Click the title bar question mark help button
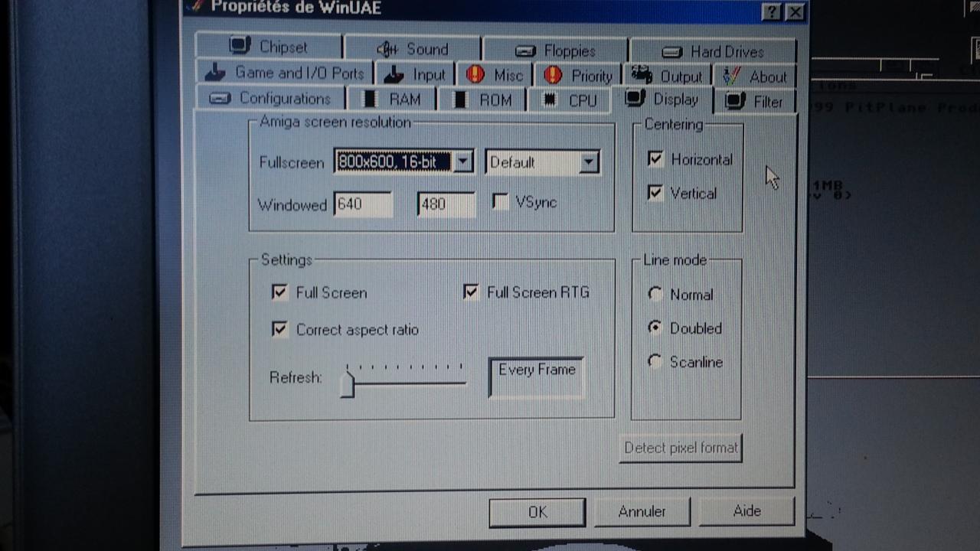 click(773, 12)
